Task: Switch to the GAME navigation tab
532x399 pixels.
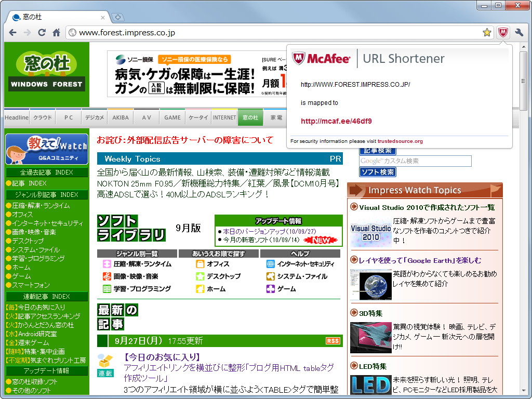Action: 172,117
